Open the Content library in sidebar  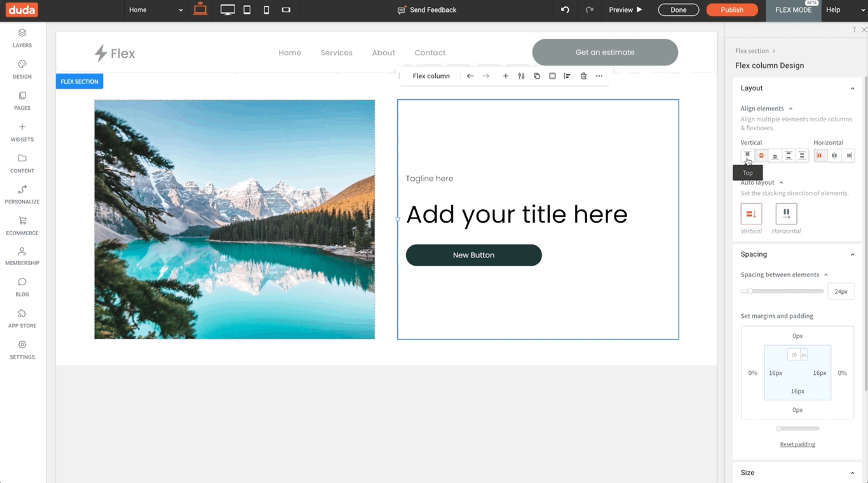pos(22,163)
